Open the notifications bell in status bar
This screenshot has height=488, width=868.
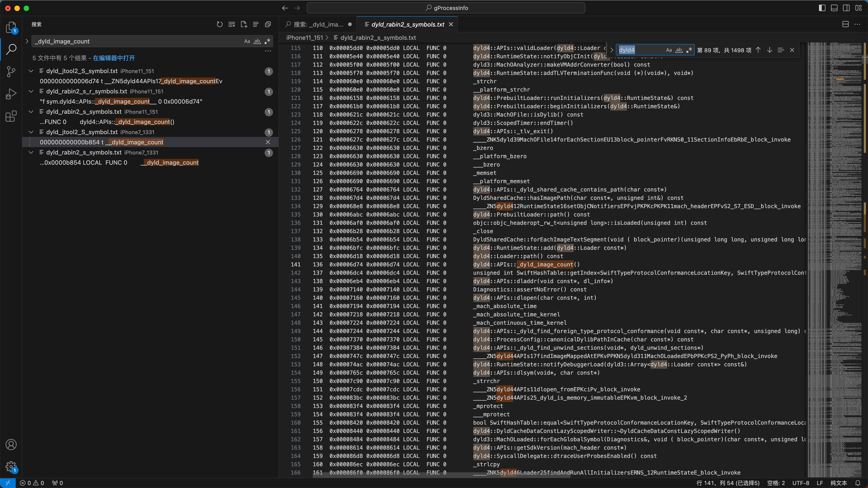pos(858,483)
